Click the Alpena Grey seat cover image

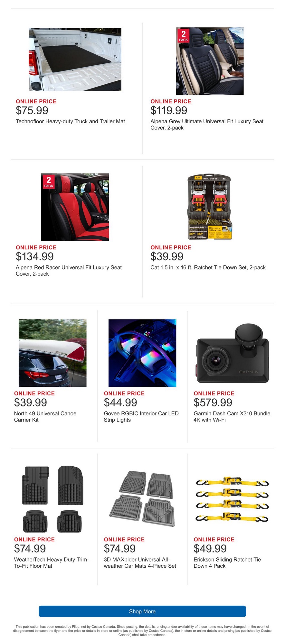coord(210,61)
